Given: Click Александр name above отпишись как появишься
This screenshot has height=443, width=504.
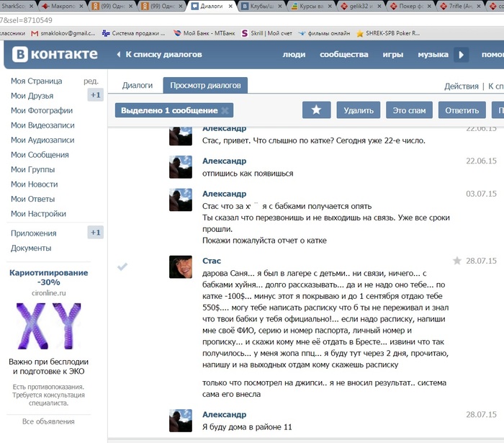Looking at the screenshot, I should [x=225, y=161].
